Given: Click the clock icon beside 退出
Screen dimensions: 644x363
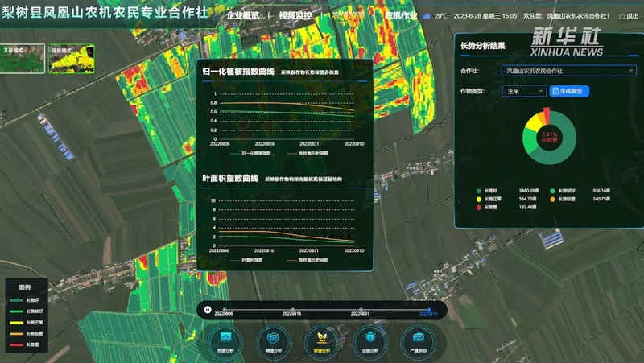Looking at the screenshot, I should (x=621, y=16).
